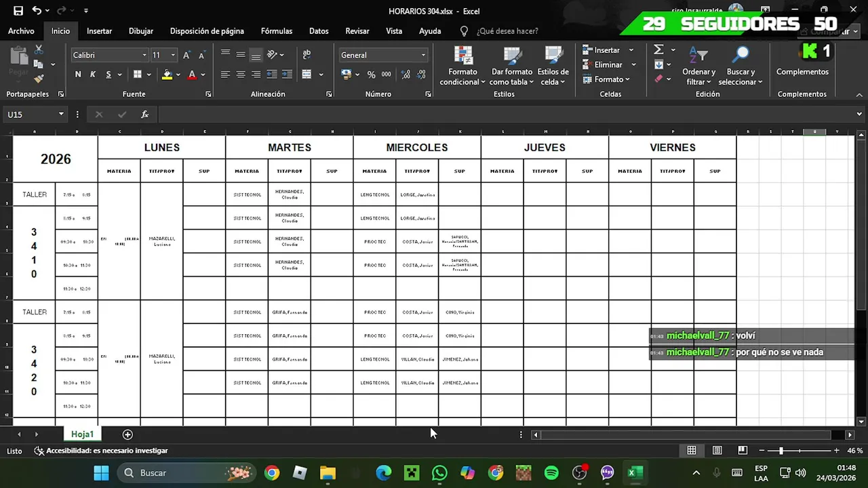868x488 pixels.
Task: Expand the borders dropdown arrow
Action: pos(149,75)
